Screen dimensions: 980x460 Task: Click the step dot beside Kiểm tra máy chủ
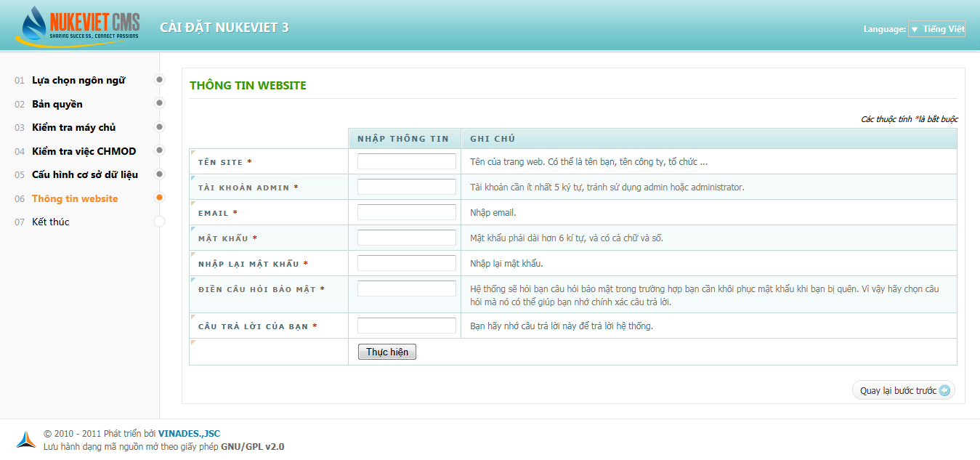160,127
